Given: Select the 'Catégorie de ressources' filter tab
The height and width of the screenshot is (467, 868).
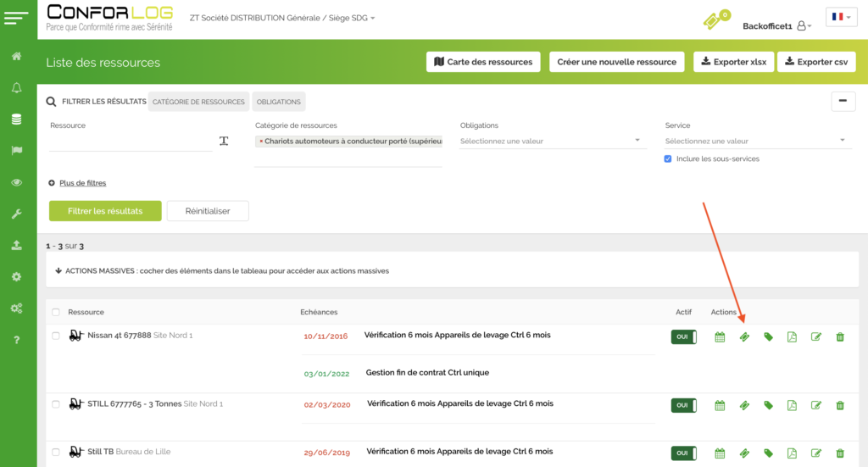Looking at the screenshot, I should tap(198, 102).
